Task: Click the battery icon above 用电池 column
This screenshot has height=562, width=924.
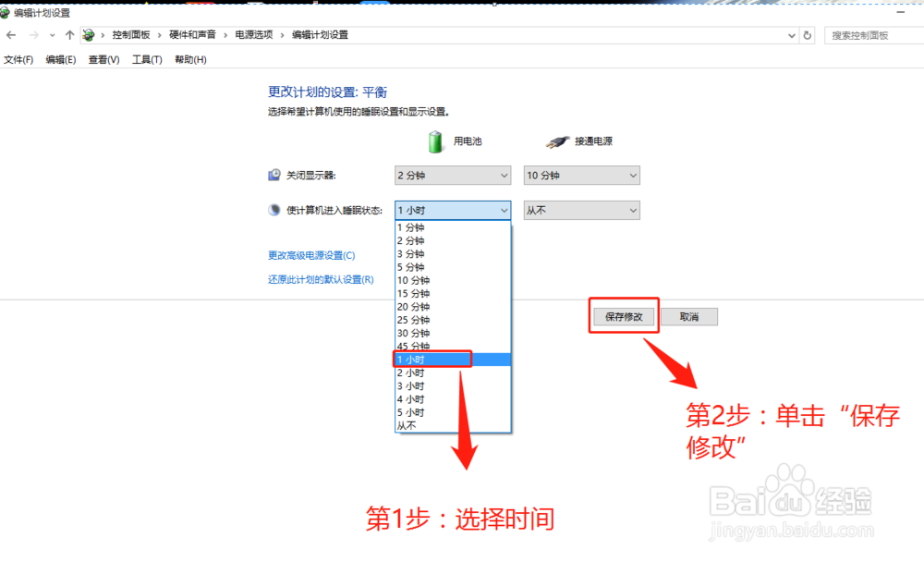Action: [x=435, y=140]
